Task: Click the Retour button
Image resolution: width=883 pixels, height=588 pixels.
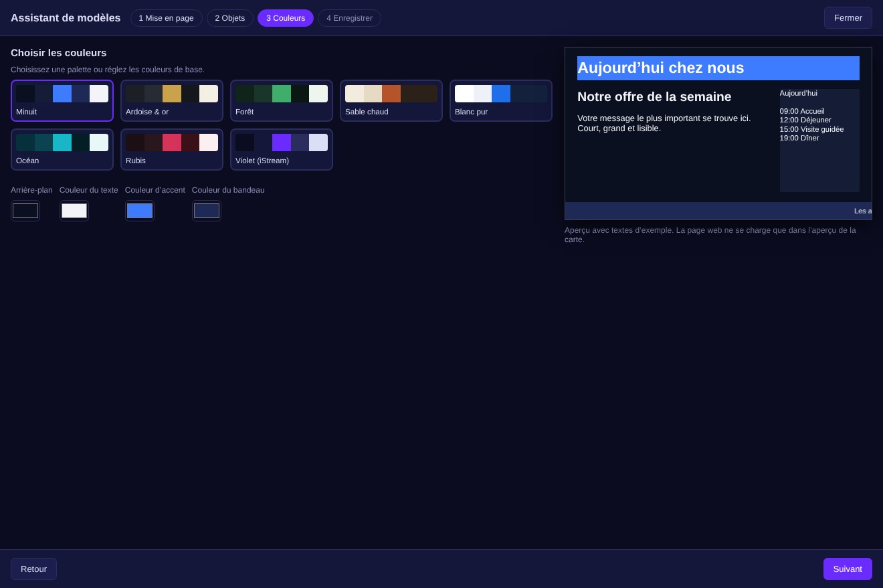Action: (x=33, y=569)
